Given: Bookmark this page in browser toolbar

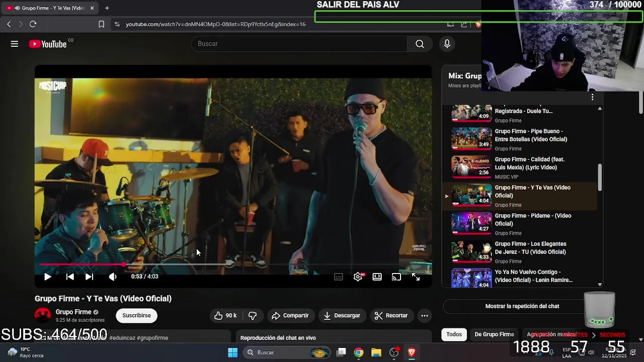Looking at the screenshot, I should pos(101,24).
